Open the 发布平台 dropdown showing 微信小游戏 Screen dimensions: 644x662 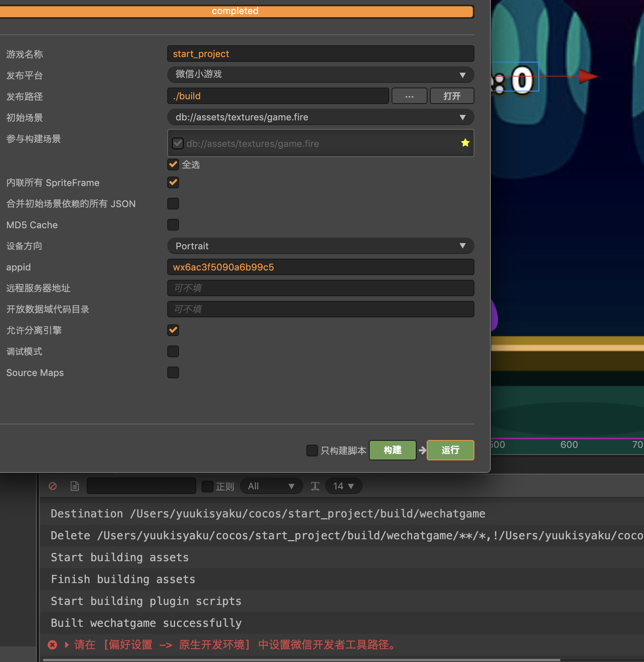[x=320, y=75]
